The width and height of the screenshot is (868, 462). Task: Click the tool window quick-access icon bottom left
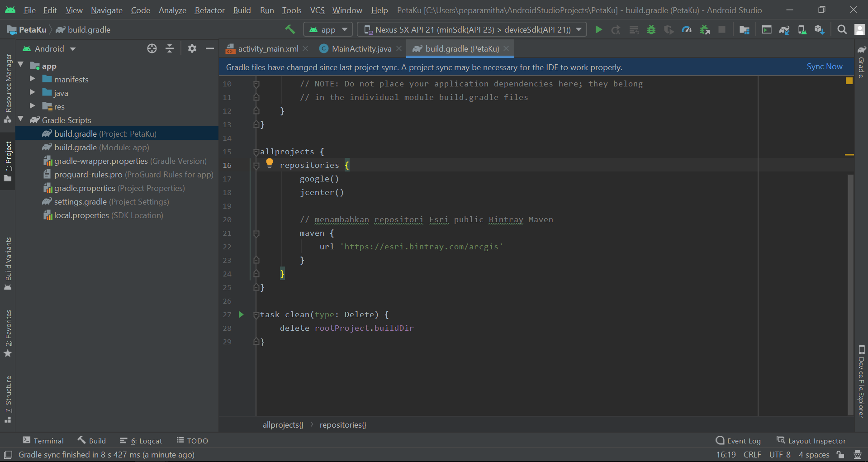pos(8,454)
